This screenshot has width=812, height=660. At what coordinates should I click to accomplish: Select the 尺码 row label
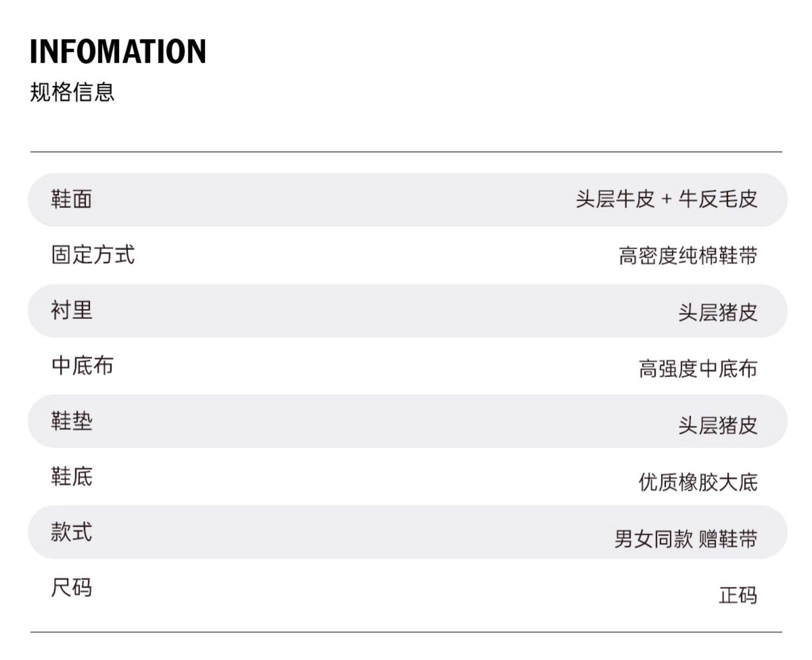click(71, 587)
